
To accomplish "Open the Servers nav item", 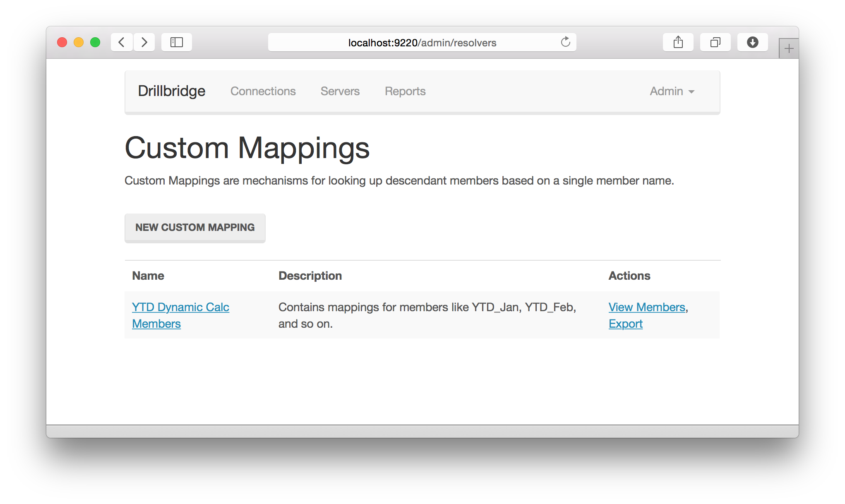I will click(x=340, y=91).
